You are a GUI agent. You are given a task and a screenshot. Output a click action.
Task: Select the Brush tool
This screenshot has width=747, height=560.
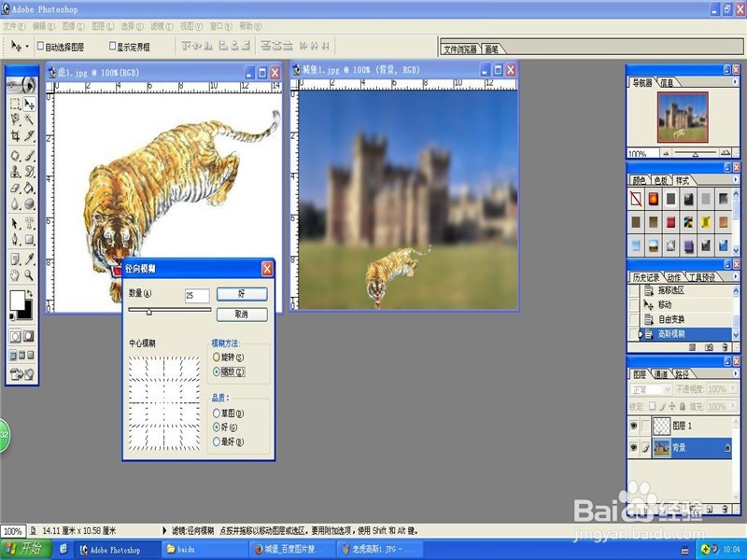pos(29,155)
